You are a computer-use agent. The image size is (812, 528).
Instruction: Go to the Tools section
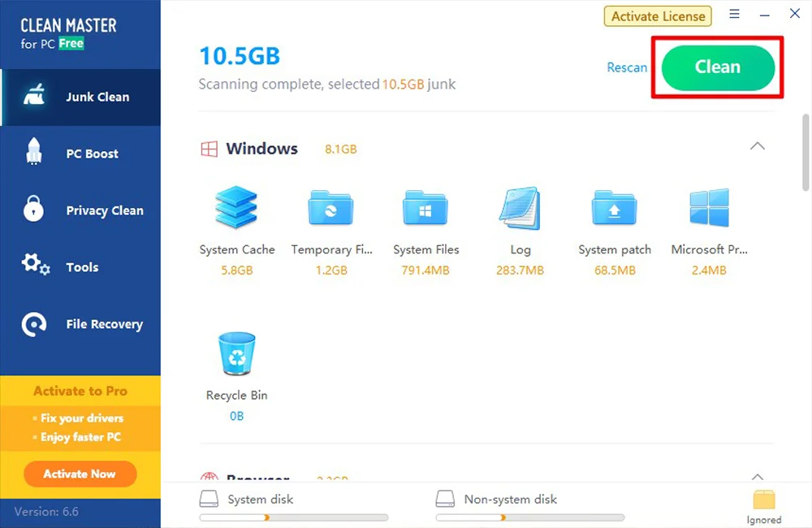click(x=80, y=267)
